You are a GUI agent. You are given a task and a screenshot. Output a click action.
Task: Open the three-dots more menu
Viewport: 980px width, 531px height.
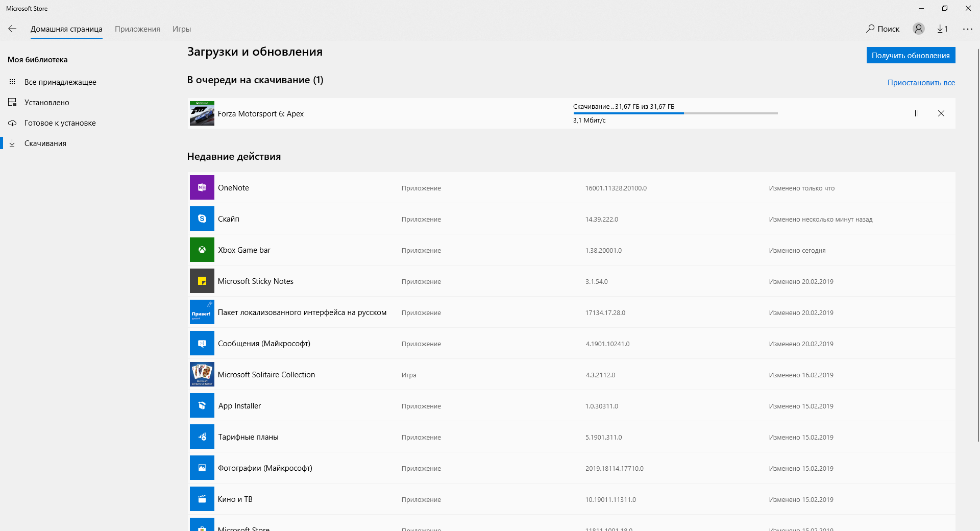pyautogui.click(x=968, y=29)
